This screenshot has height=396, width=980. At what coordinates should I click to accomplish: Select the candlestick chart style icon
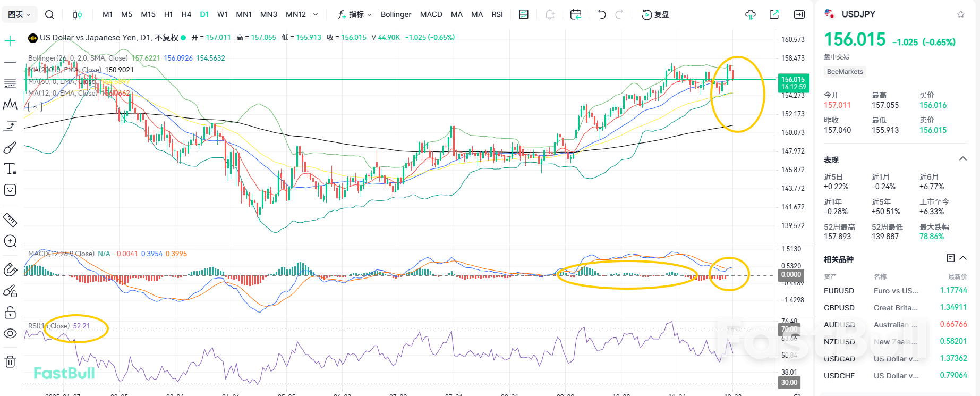(78, 14)
